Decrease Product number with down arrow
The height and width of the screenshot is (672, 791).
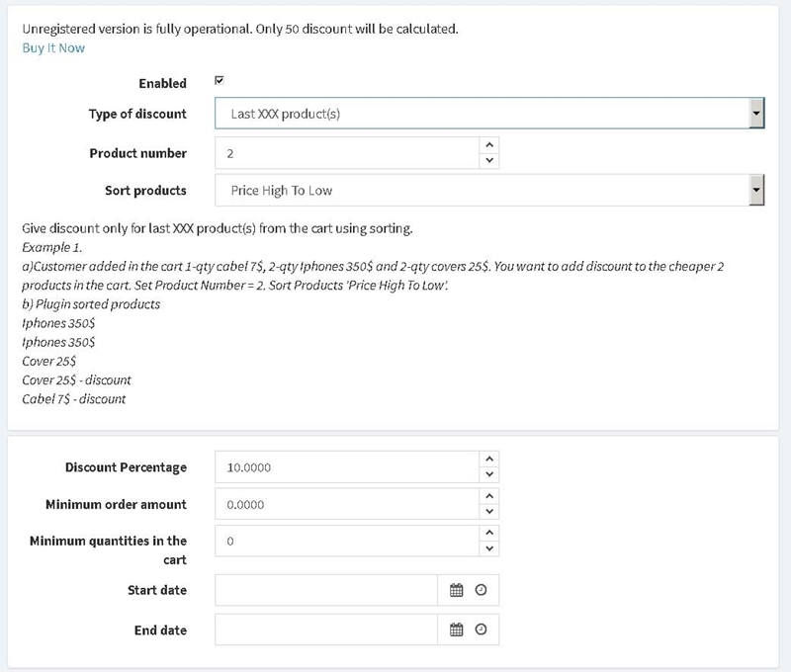pyautogui.click(x=488, y=161)
